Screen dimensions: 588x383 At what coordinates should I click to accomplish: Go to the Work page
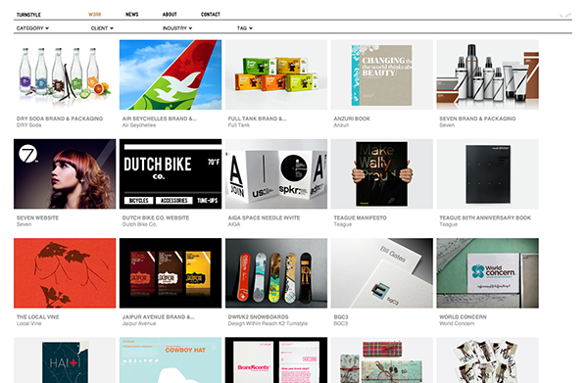[95, 15]
